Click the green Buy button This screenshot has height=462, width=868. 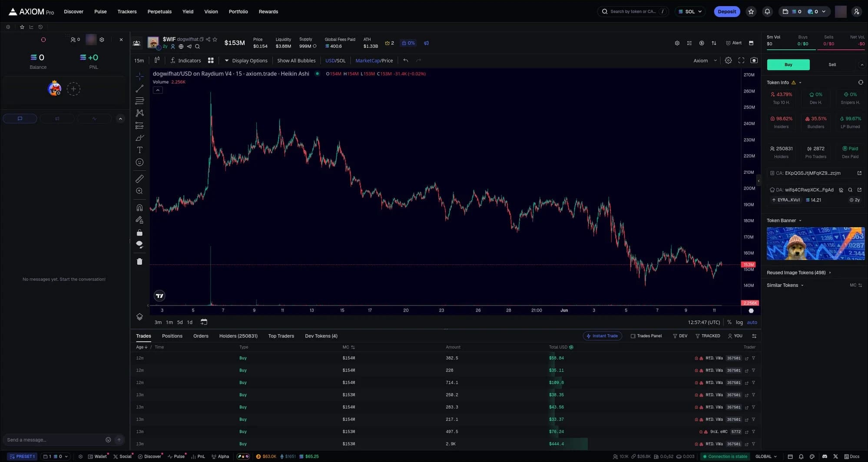788,65
